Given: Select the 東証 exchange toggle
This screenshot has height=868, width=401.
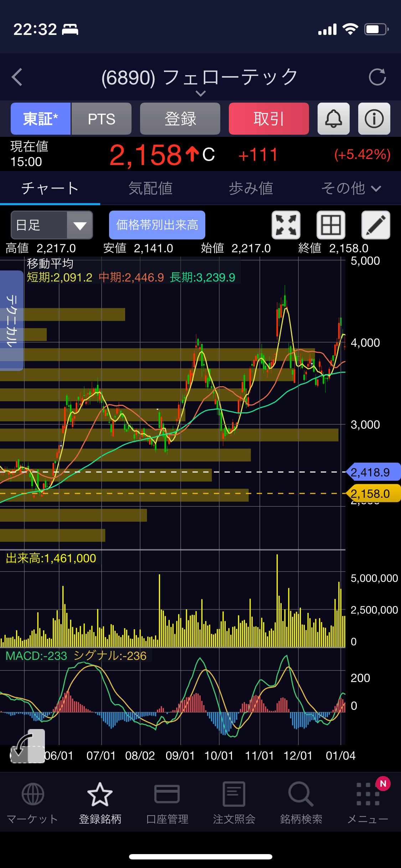Looking at the screenshot, I should pyautogui.click(x=41, y=119).
